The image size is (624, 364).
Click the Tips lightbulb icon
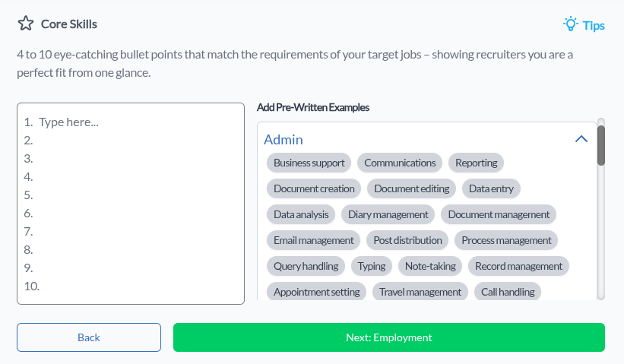pyautogui.click(x=570, y=24)
